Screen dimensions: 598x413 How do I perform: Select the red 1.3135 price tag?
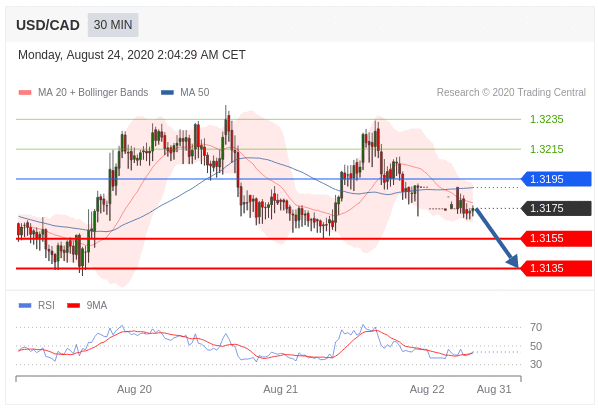(x=556, y=268)
